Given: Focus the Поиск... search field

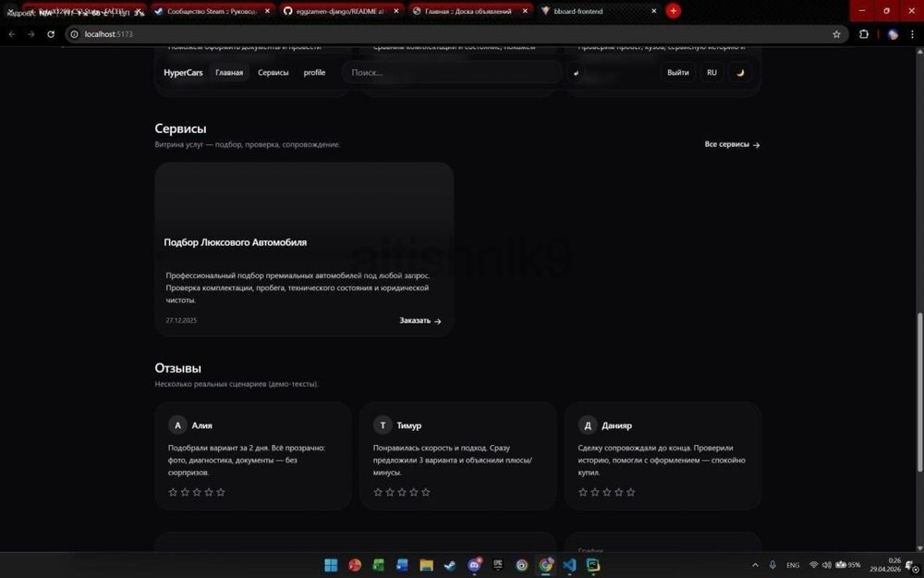Looking at the screenshot, I should coord(452,72).
